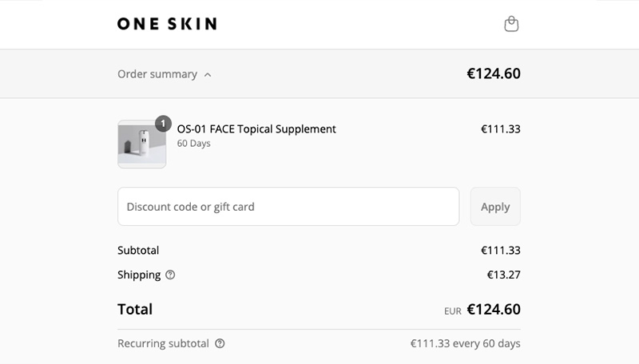639x364 pixels.
Task: Click the Shipping help question mark icon
Action: coord(170,275)
